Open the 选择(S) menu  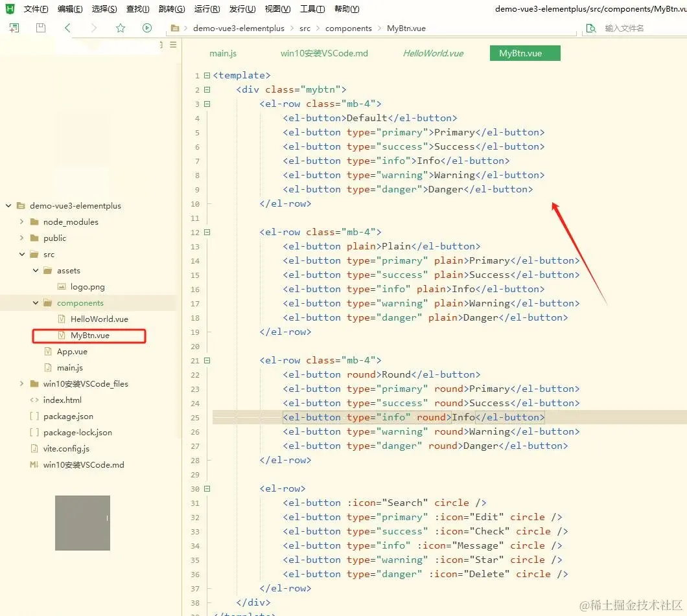click(x=104, y=9)
